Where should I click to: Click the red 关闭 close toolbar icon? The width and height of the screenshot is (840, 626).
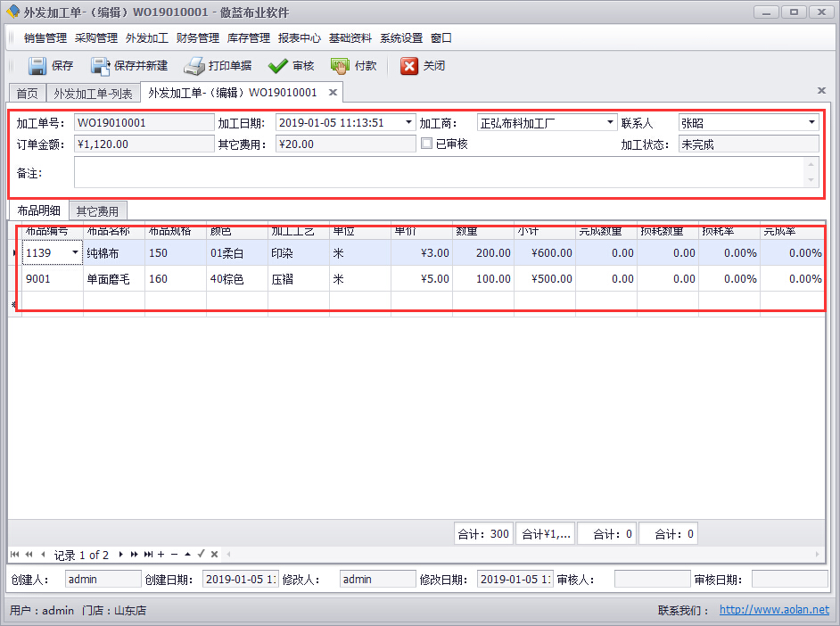coord(408,64)
